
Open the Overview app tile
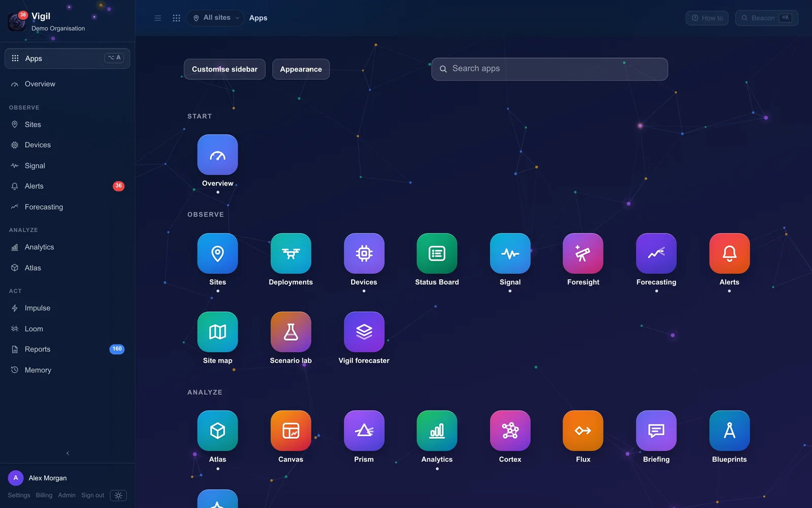click(x=218, y=154)
